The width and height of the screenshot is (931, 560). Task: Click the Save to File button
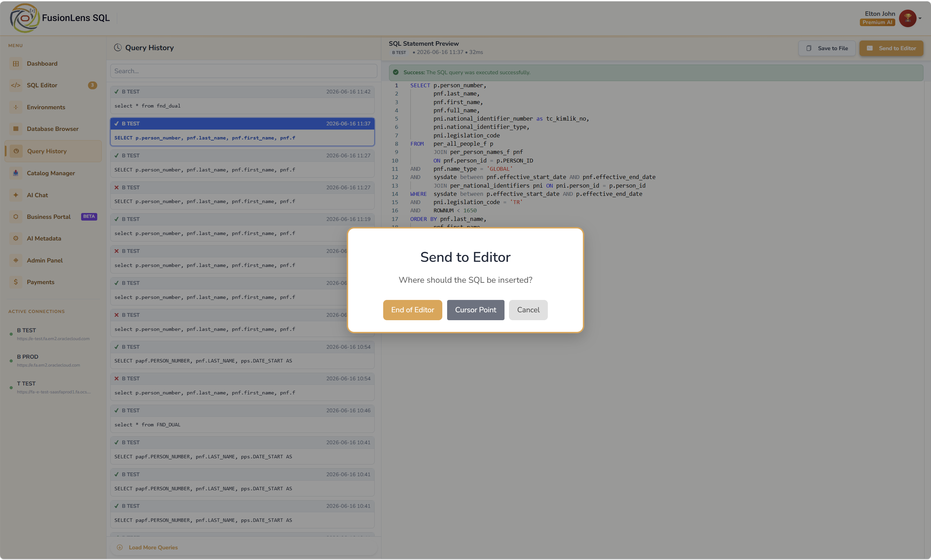point(827,48)
